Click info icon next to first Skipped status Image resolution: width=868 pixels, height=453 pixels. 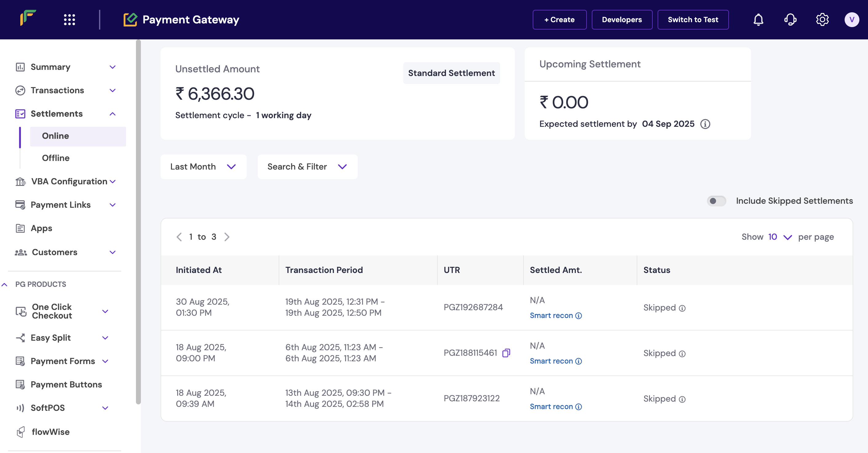point(682,308)
